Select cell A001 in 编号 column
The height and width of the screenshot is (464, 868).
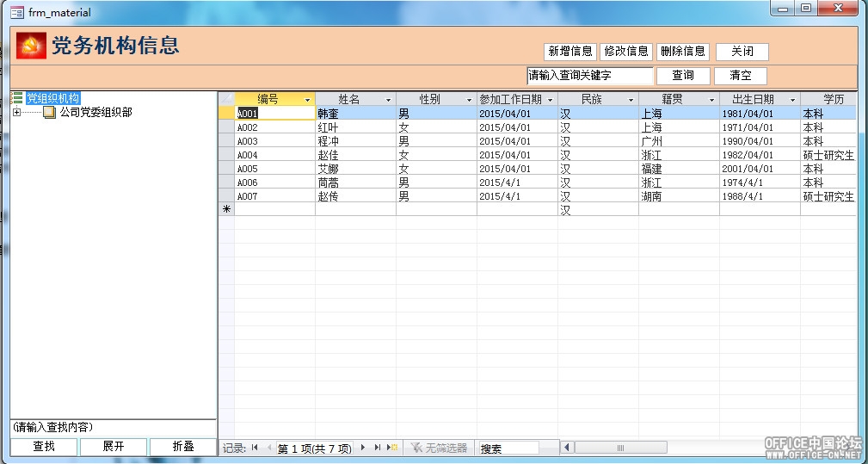(x=275, y=113)
